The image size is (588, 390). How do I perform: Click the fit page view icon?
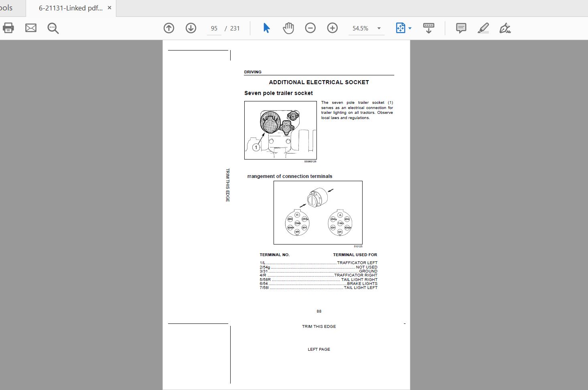pyautogui.click(x=400, y=28)
